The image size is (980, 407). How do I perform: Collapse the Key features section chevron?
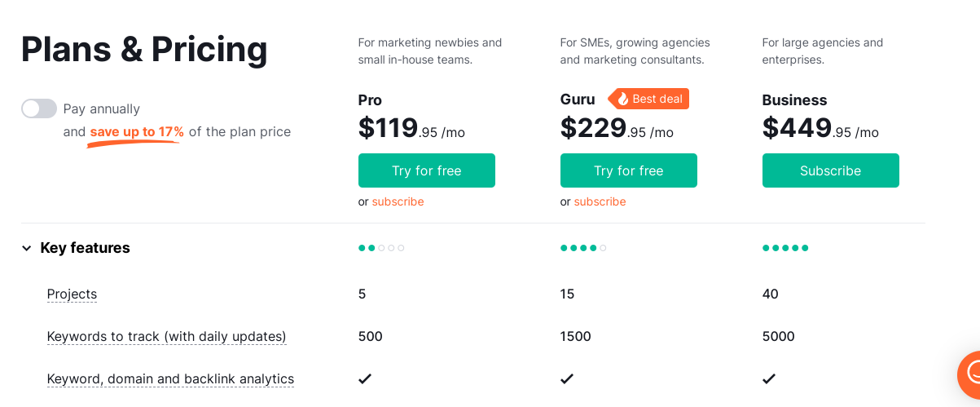pyautogui.click(x=27, y=248)
